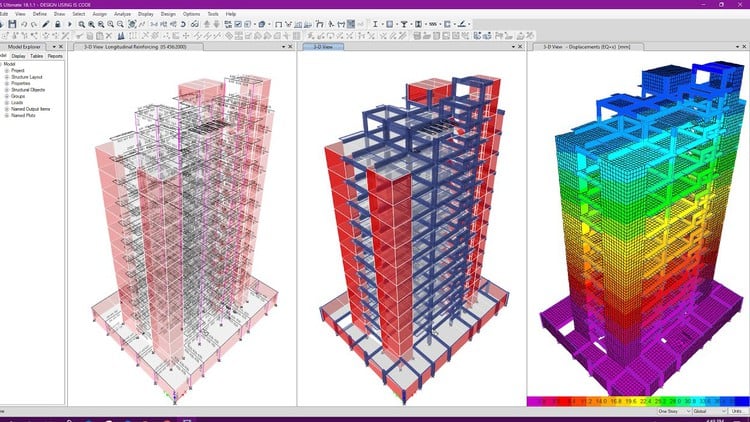The image size is (750, 422).
Task: Expand the Named Output Items node
Action: tap(7, 109)
